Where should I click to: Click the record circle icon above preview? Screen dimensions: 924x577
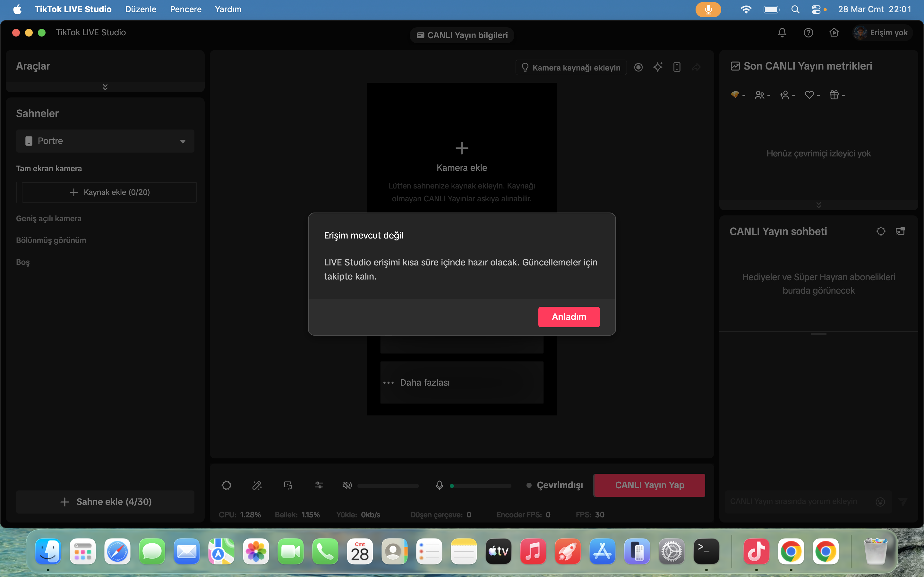[638, 68]
